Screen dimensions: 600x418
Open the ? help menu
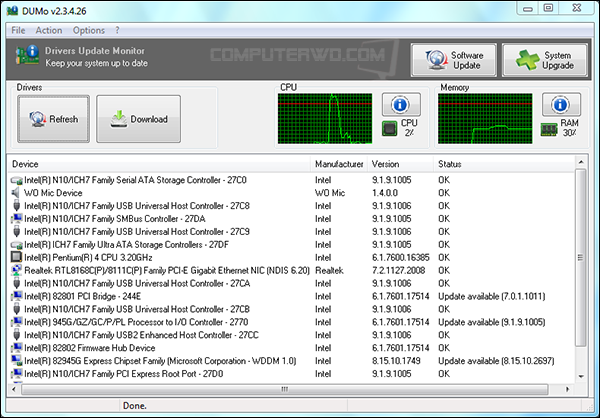tap(118, 31)
